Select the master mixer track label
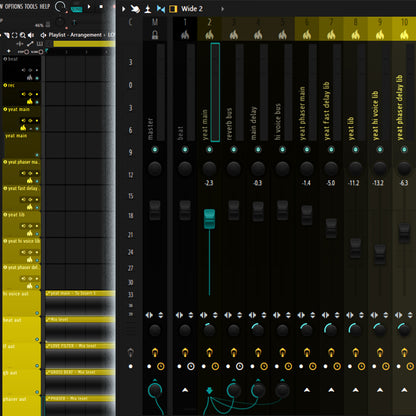The height and width of the screenshot is (416, 416). 150,128
